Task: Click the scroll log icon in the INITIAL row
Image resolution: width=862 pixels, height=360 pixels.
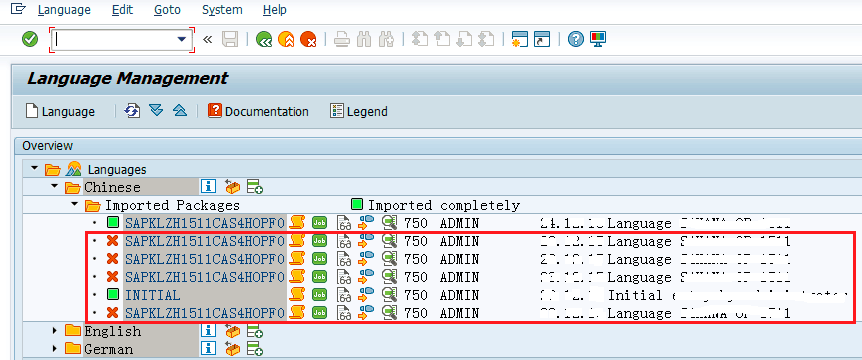Action: coord(297,295)
